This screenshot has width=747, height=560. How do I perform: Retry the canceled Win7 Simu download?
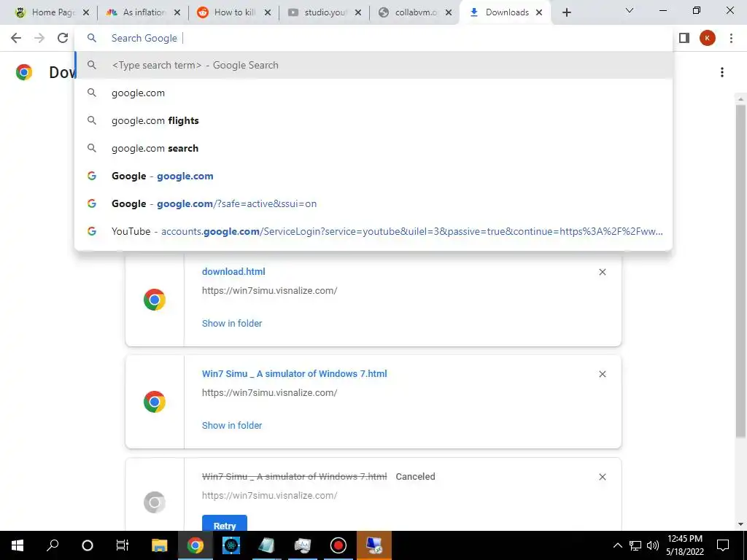(x=225, y=525)
